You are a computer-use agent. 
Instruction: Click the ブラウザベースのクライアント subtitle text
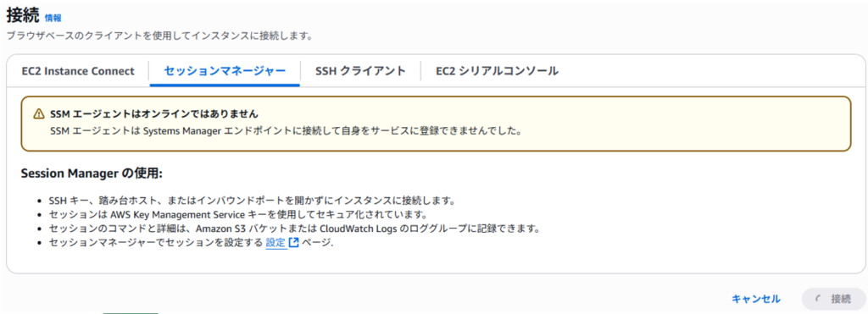(x=159, y=36)
